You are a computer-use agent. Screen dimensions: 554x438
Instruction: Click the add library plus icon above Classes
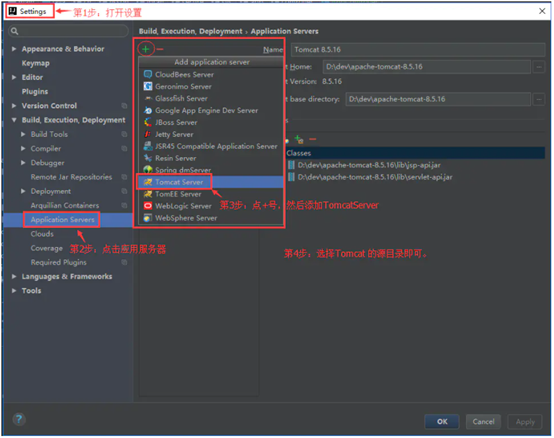point(299,139)
